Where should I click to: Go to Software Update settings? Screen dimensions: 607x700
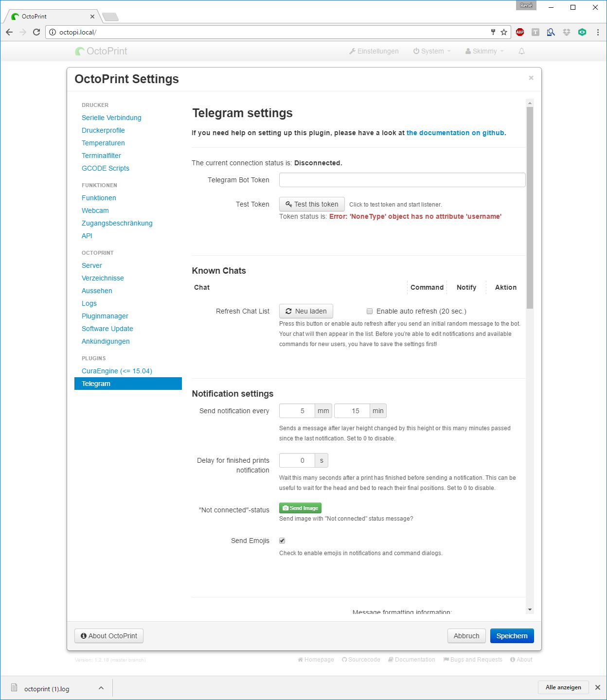[107, 329]
